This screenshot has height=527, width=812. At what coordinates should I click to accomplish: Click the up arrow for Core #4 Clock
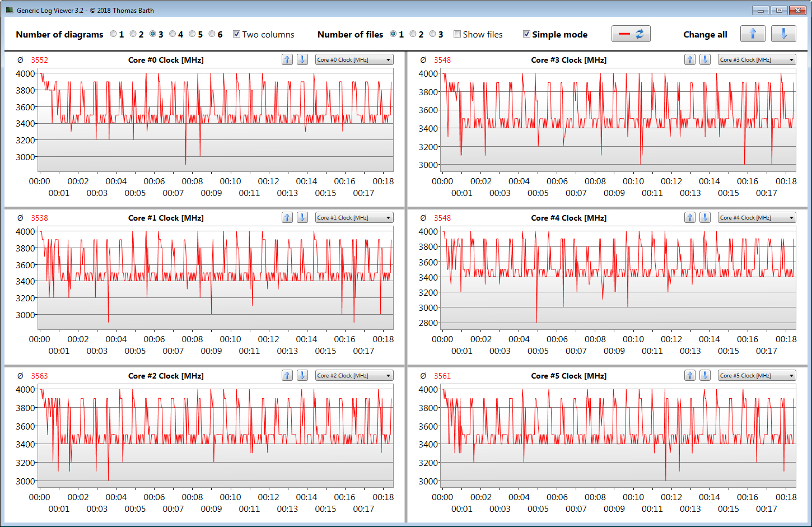(x=690, y=217)
